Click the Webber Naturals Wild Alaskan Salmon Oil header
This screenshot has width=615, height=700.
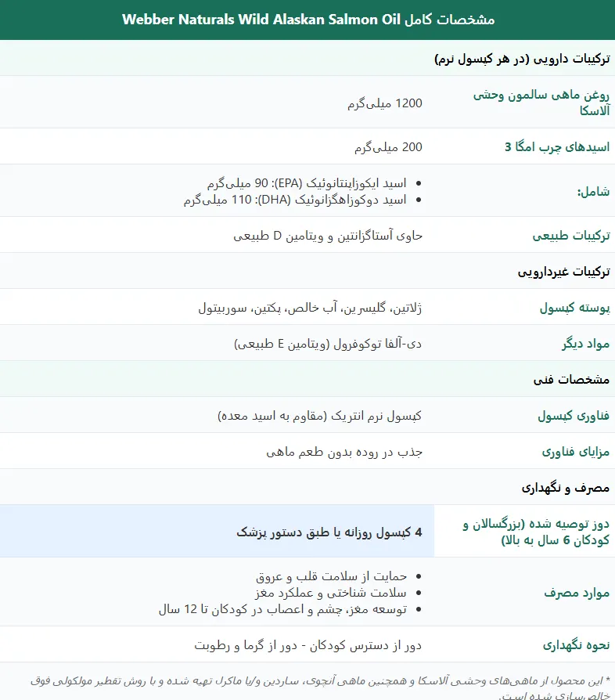[307, 20]
